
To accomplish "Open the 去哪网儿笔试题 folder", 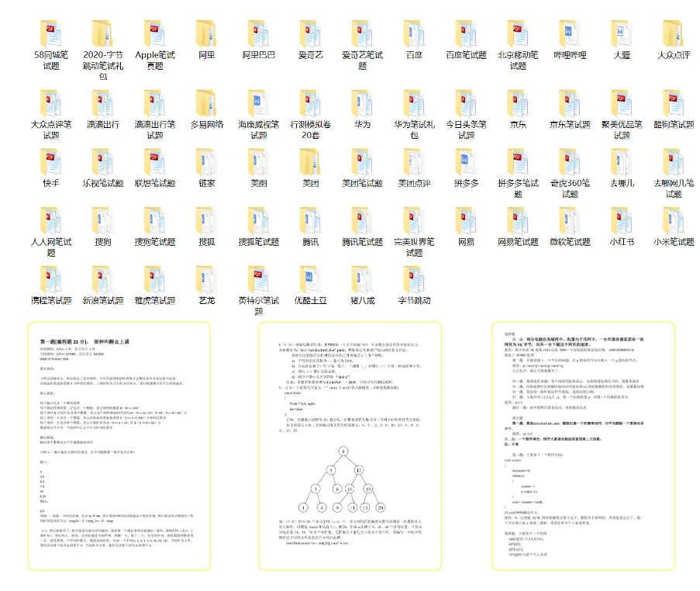I will tap(674, 162).
